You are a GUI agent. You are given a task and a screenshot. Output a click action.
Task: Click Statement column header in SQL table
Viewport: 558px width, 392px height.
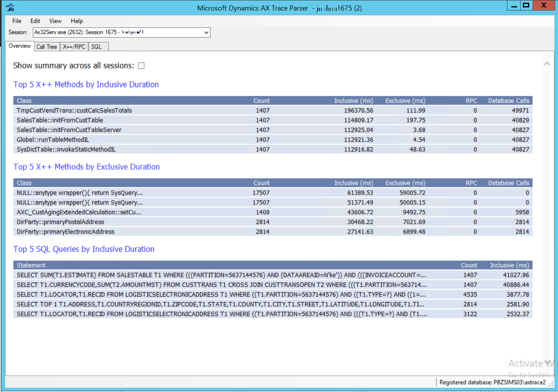(31, 265)
